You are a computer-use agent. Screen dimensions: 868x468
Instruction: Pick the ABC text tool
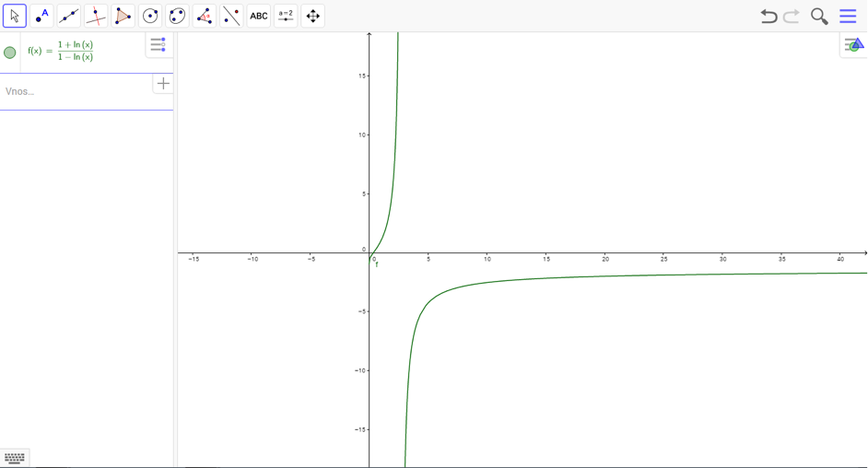click(259, 16)
